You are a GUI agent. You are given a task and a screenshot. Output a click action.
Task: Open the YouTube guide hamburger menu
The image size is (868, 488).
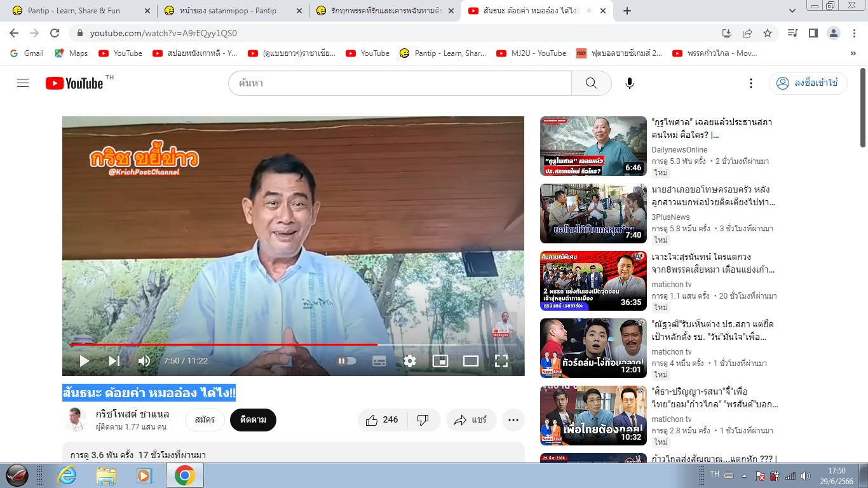(x=23, y=83)
